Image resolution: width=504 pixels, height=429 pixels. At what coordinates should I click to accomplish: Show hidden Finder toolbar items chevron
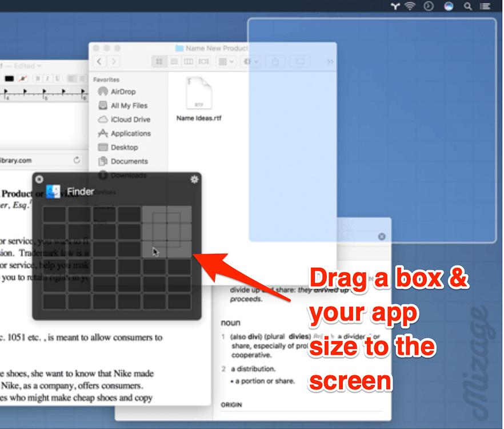point(330,61)
